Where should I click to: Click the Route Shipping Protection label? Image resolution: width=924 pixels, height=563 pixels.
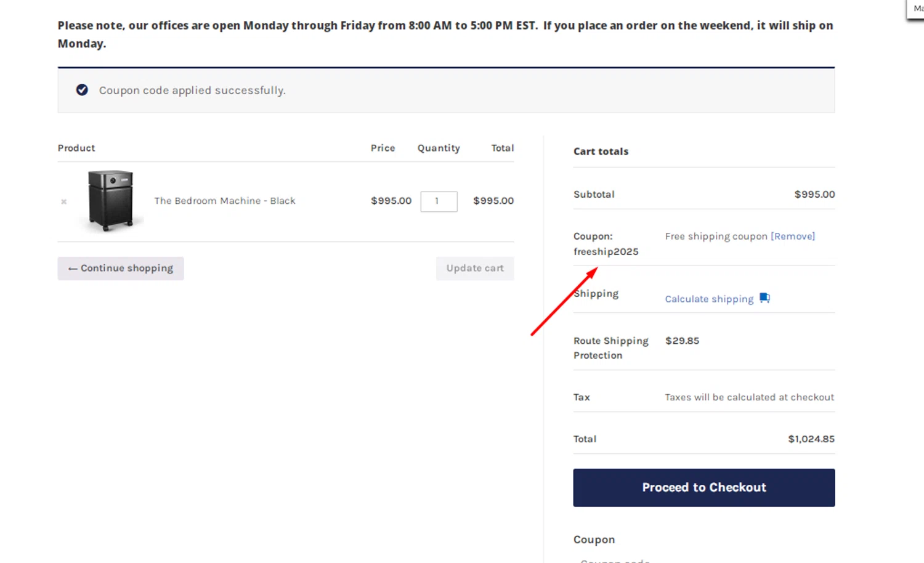(610, 348)
